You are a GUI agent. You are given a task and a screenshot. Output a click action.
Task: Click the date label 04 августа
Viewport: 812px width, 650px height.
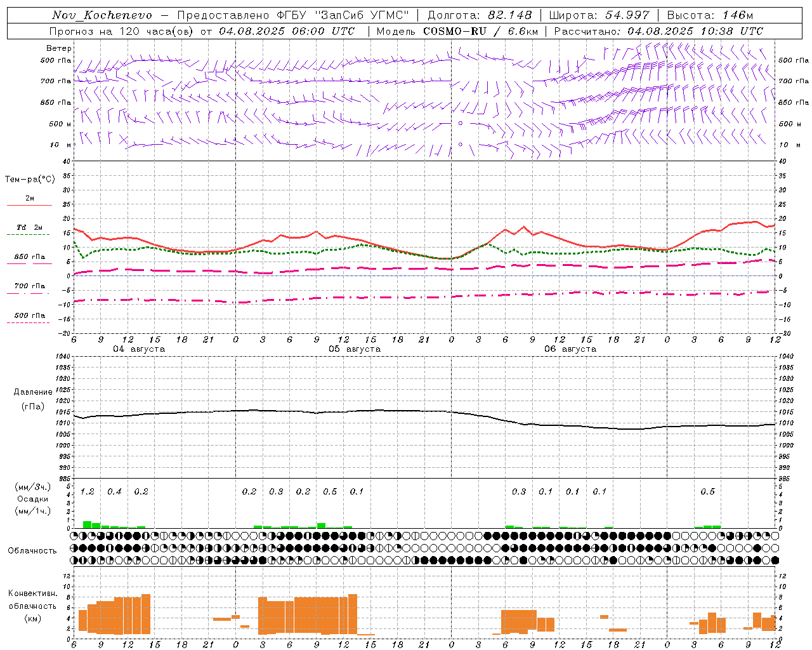pos(139,349)
